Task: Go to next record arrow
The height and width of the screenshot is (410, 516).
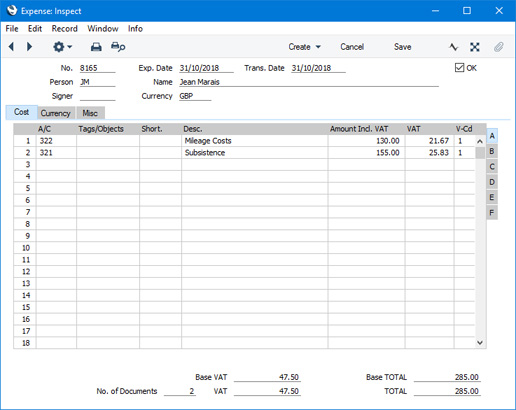Action: pyautogui.click(x=29, y=47)
